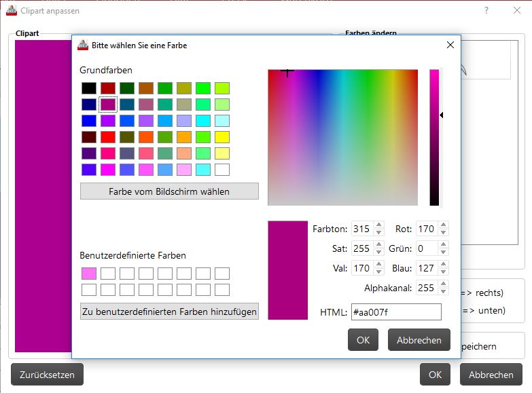Viewport: 532px width, 393px height.
Task: Select the black swatch in Grundfarben
Action: tap(89, 88)
